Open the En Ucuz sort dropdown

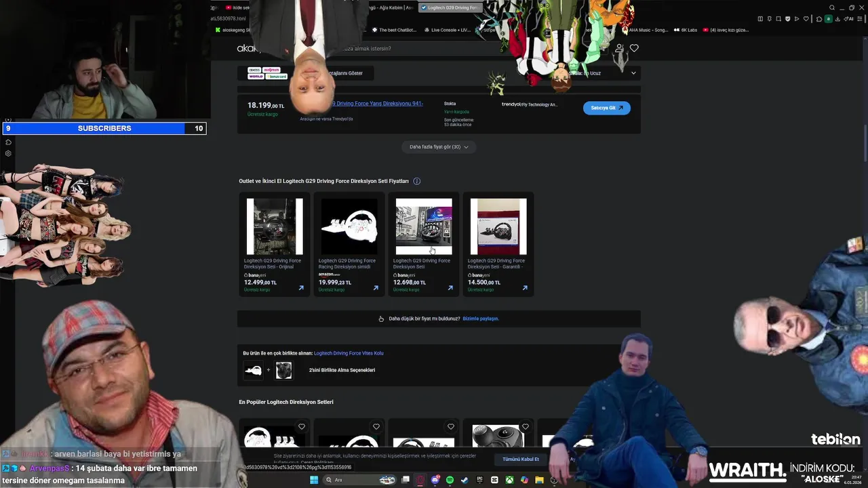(604, 73)
